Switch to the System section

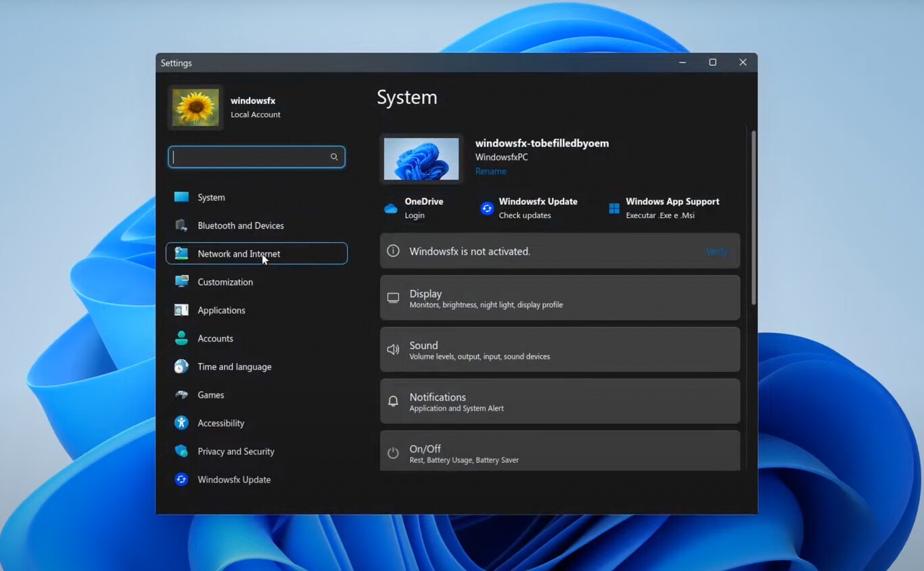211,197
